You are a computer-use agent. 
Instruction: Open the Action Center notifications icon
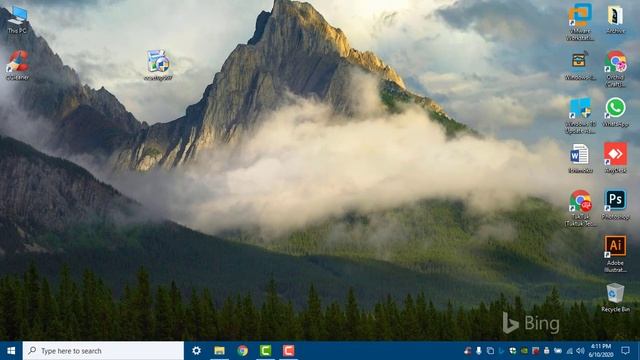point(625,351)
